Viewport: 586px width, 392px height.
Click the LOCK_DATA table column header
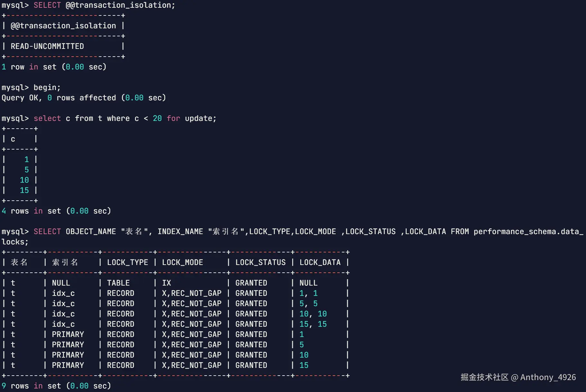(320, 262)
